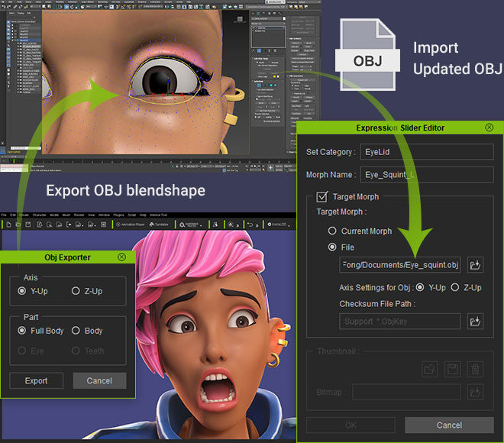The image size is (504, 443).
Task: Click the Animation Player toolbar button
Action: click(x=133, y=225)
